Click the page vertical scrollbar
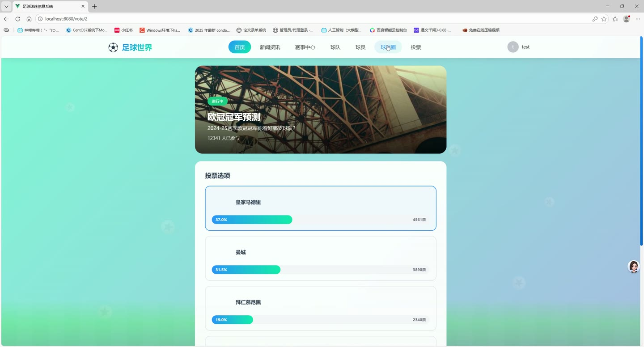644x347 pixels. (642, 141)
